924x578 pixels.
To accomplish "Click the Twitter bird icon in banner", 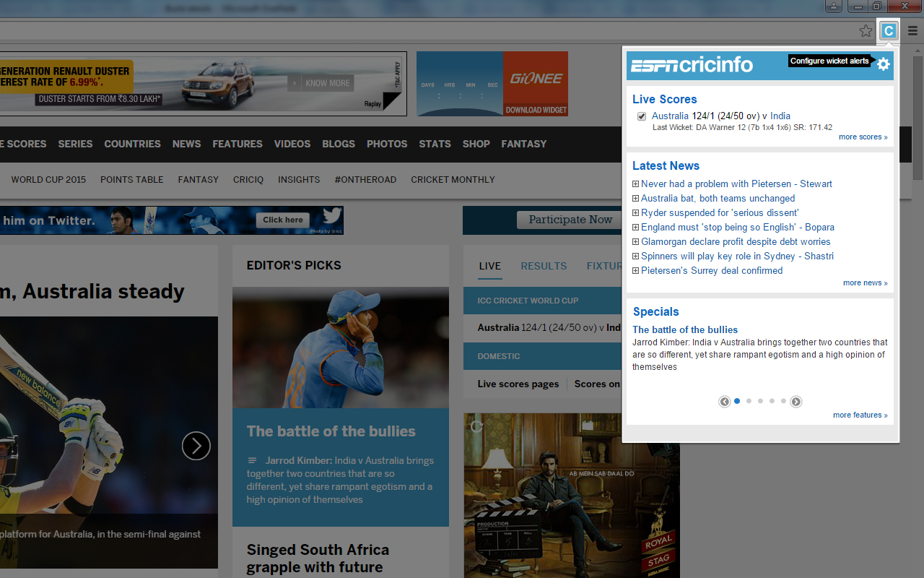I will point(331,215).
